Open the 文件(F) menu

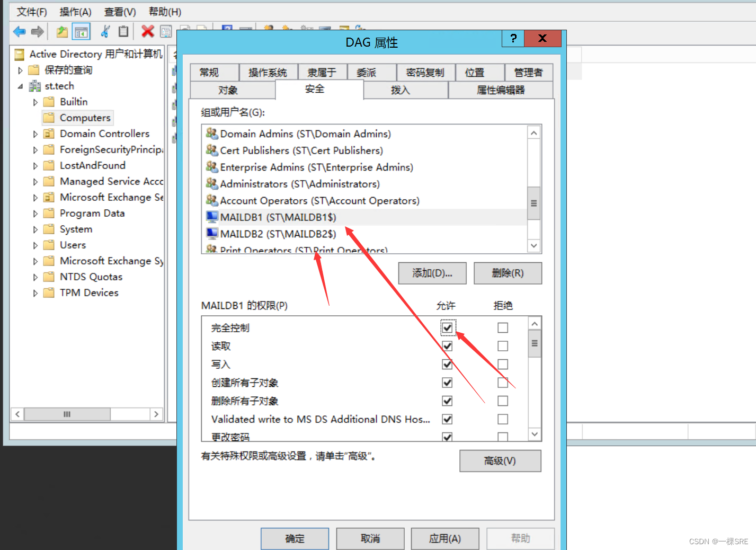(x=32, y=12)
